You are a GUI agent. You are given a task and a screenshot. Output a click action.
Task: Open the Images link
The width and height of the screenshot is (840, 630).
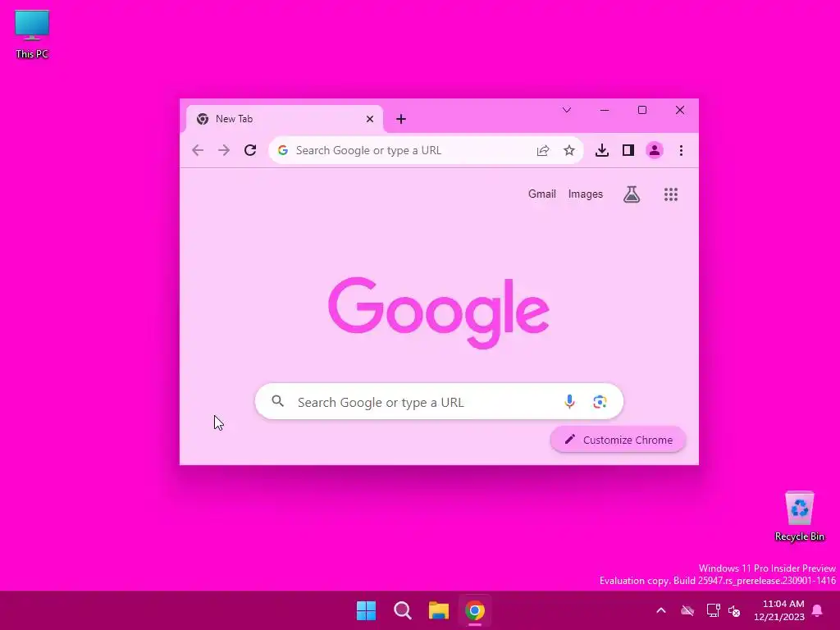[x=586, y=194]
